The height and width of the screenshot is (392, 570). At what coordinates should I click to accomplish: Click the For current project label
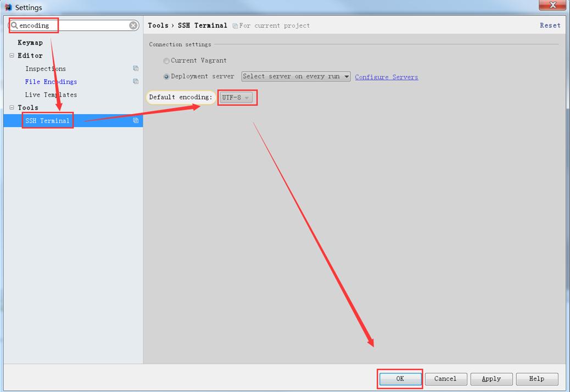click(275, 26)
